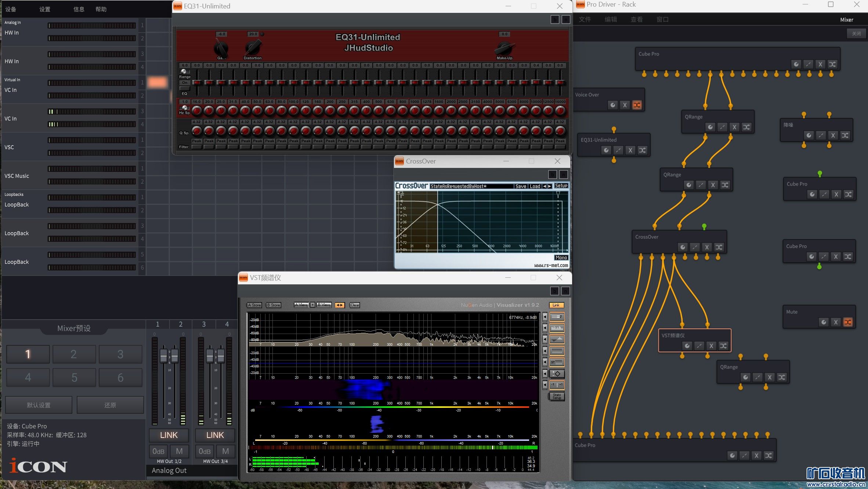
Task: Mute HW Out 3/4 with the M button
Action: coord(225,451)
